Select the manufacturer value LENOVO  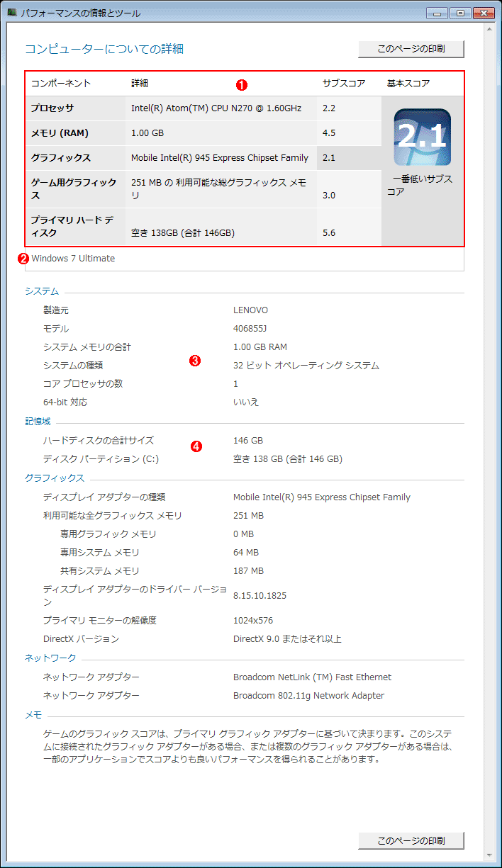(251, 310)
